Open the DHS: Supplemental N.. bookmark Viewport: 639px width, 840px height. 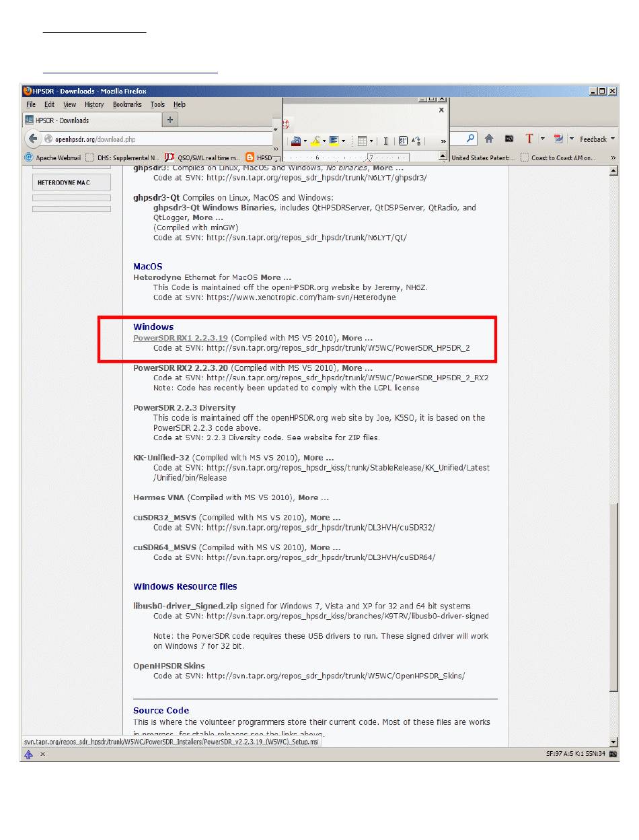tap(122, 157)
